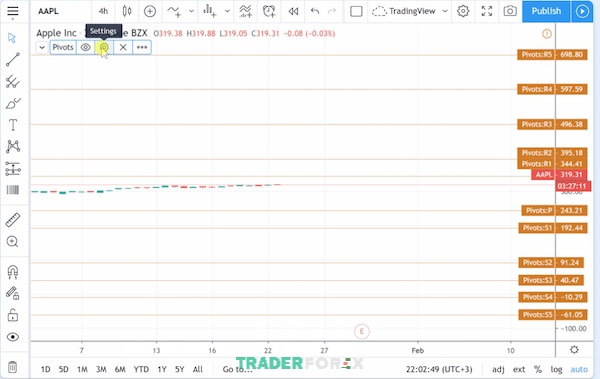Start bar replay mode

tap(293, 11)
